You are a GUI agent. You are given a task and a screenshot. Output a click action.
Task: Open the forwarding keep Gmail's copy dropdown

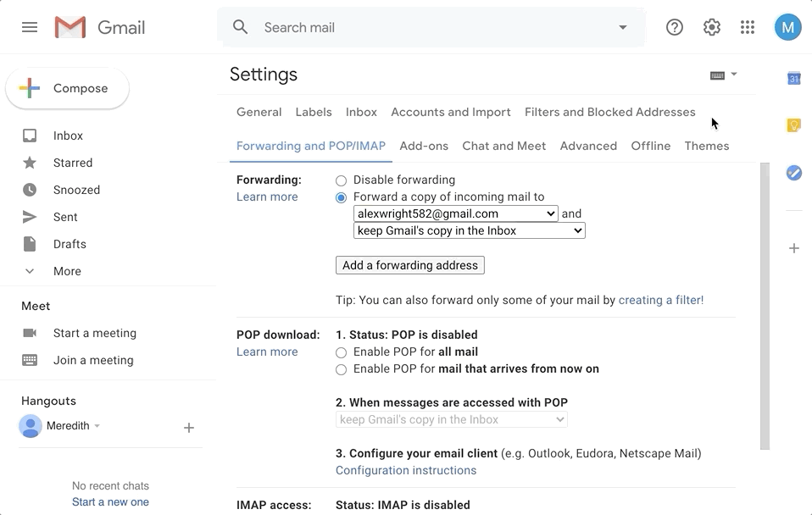(x=470, y=231)
